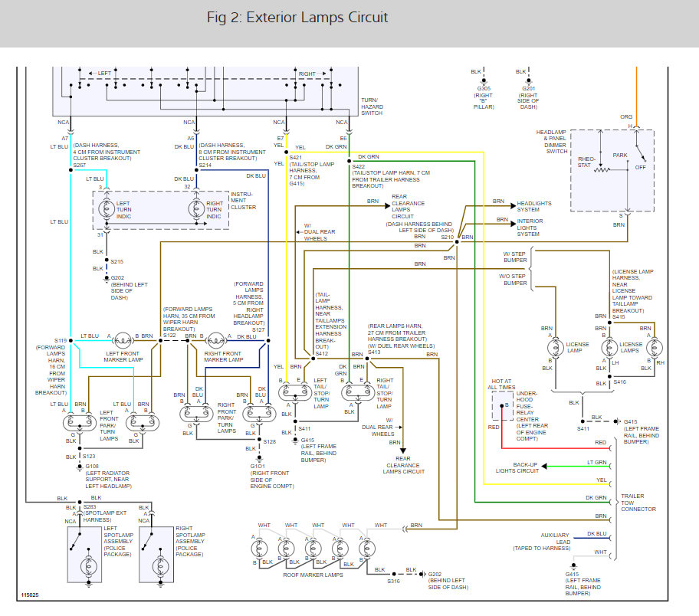Click the splice label 'S416'
The width and height of the screenshot is (699, 616).
(x=619, y=382)
